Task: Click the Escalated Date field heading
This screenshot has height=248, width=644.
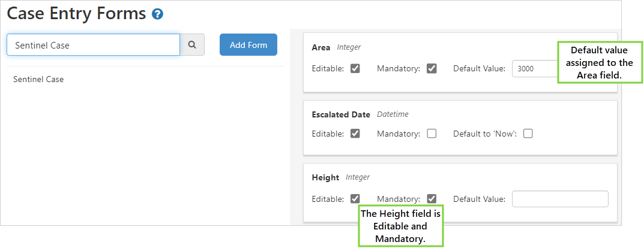Action: click(x=341, y=114)
